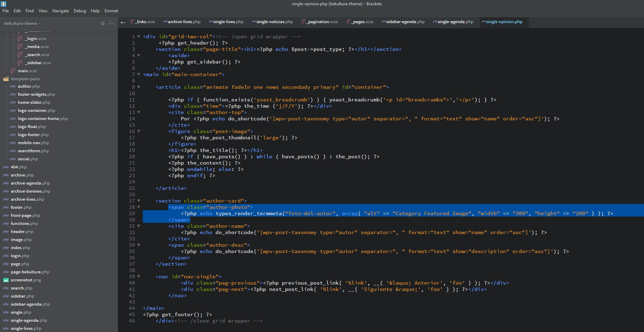
Task: Open the View menu
Action: point(43,11)
